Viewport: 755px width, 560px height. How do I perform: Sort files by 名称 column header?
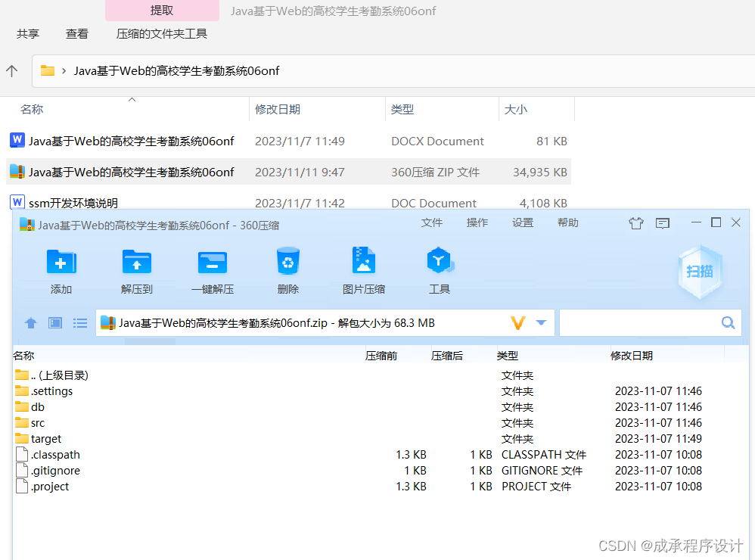32,109
